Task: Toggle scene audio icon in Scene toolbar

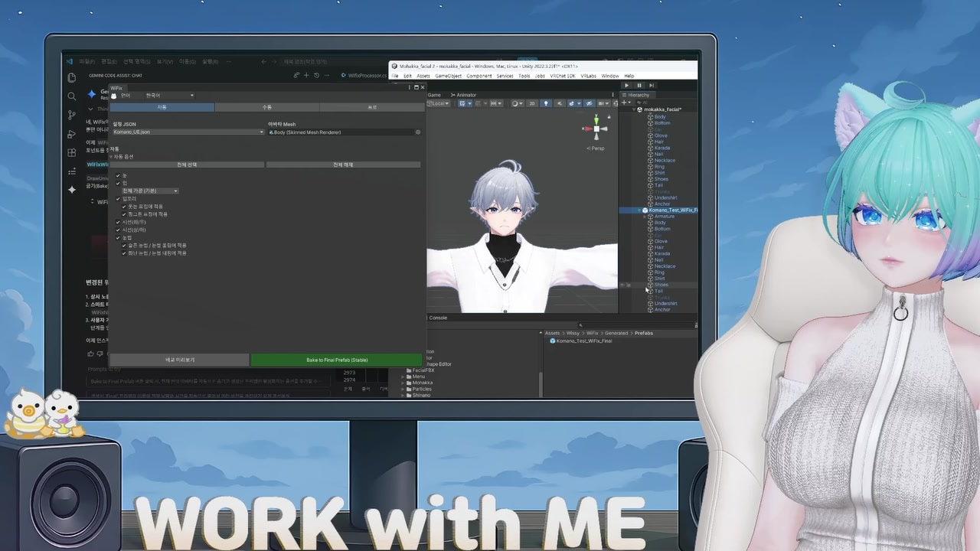Action: click(x=560, y=103)
